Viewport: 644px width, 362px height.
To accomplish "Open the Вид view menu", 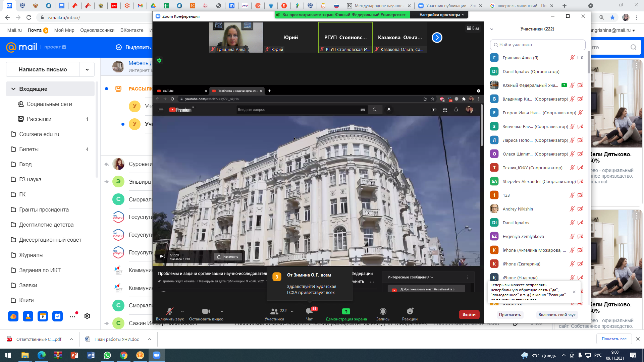I will coord(473,28).
